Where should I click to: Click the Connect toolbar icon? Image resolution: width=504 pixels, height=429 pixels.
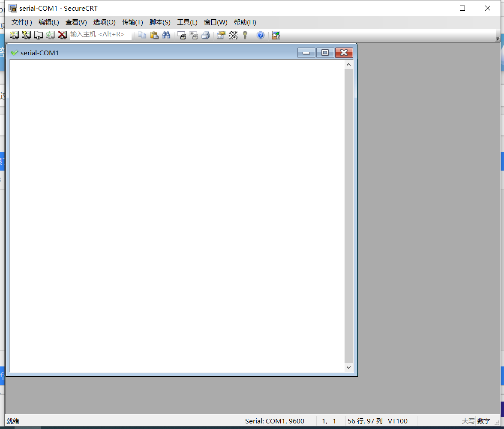(x=15, y=35)
